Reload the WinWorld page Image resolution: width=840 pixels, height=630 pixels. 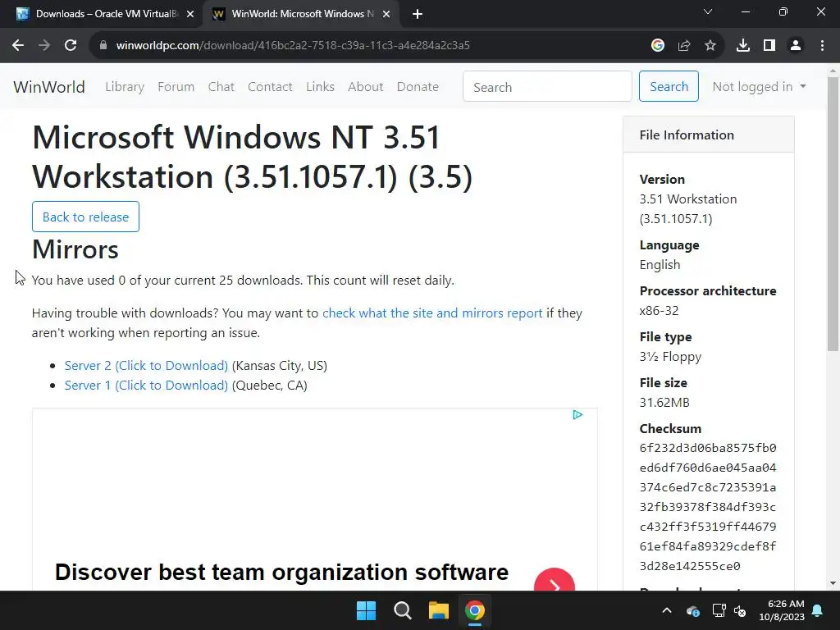[71, 46]
